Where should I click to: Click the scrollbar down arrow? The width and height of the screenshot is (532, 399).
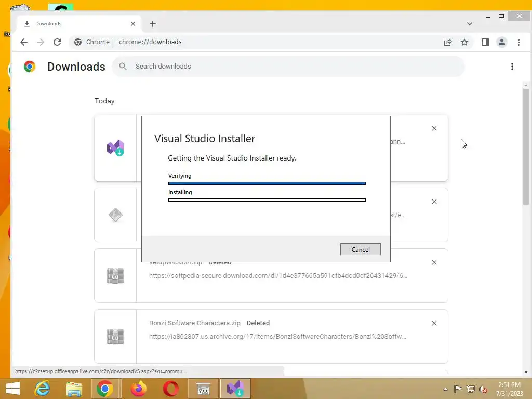[526, 372]
